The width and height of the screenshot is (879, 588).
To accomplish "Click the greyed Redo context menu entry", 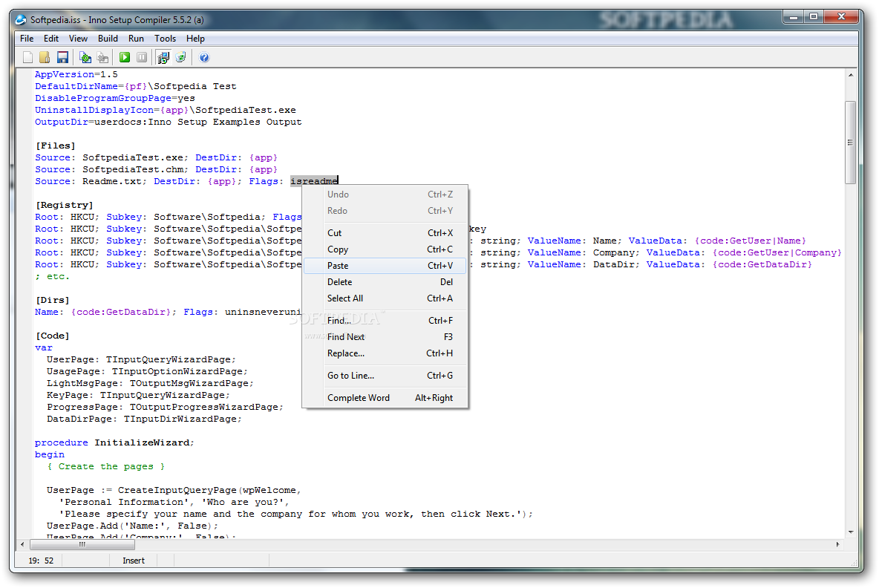I will click(x=385, y=211).
